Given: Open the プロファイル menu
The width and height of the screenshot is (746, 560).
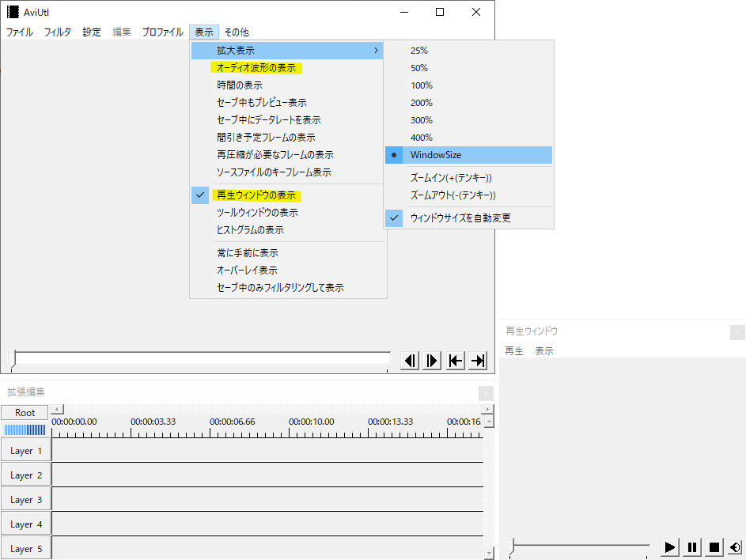Looking at the screenshot, I should point(163,32).
